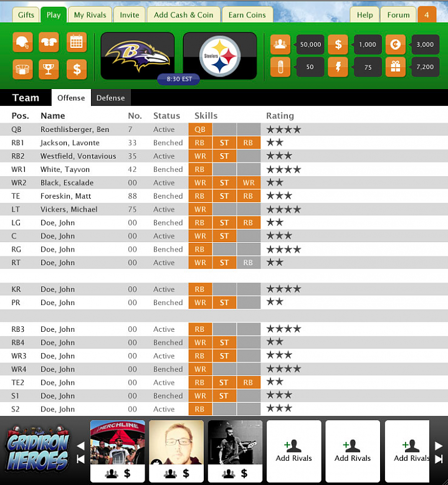Click the second Add Rivals card

tap(353, 451)
